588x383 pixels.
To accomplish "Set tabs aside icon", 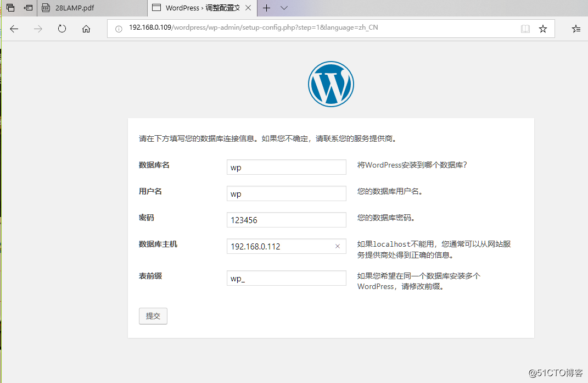I will [28, 8].
